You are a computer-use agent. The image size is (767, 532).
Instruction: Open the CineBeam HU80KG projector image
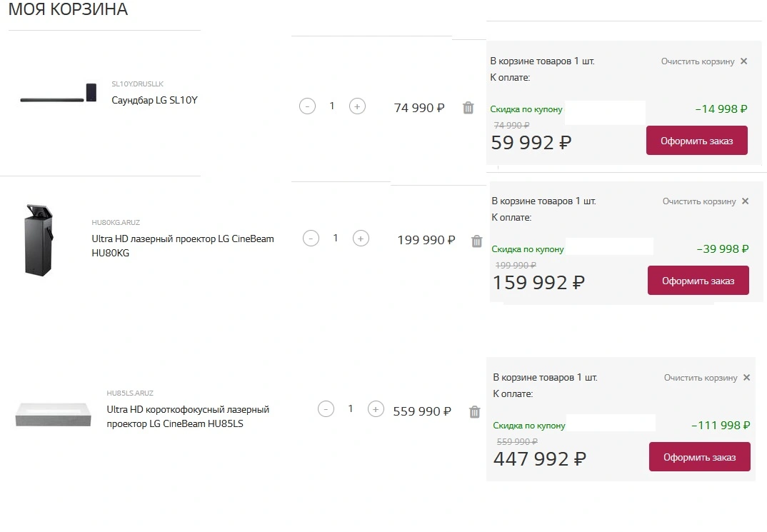(x=39, y=240)
